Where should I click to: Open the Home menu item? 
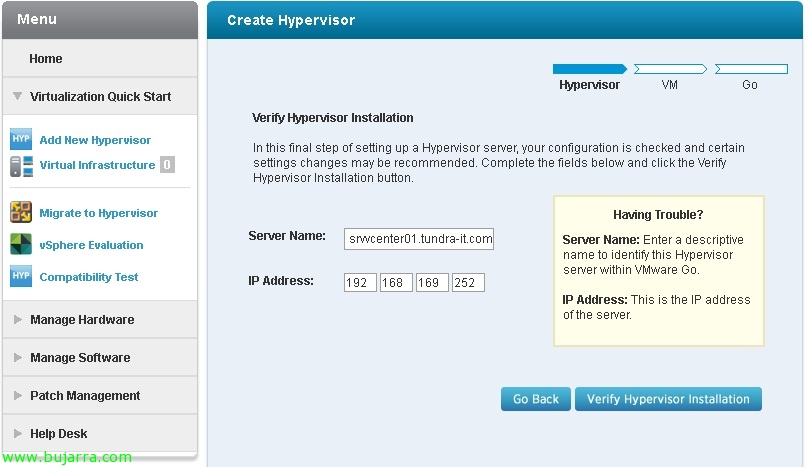(x=46, y=59)
